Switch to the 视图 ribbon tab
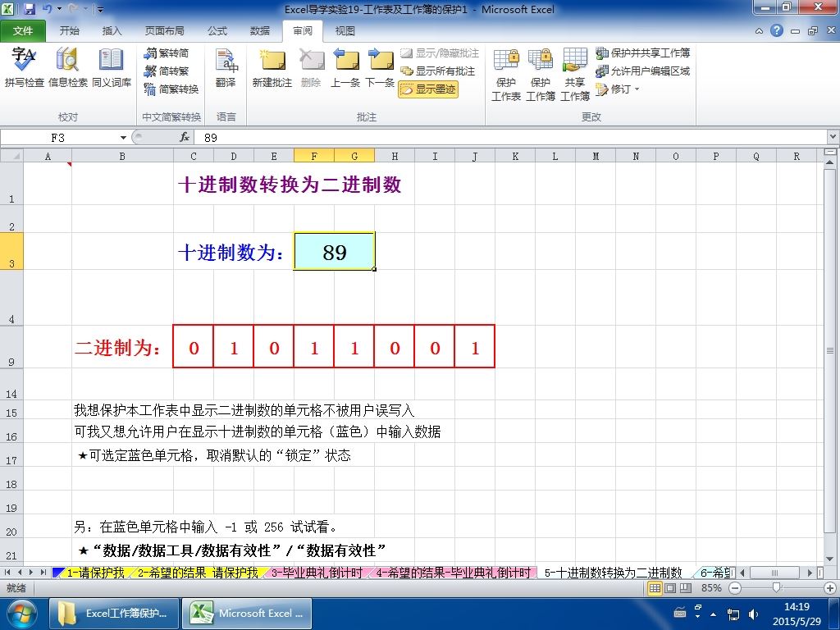This screenshot has width=840, height=630. coord(345,31)
